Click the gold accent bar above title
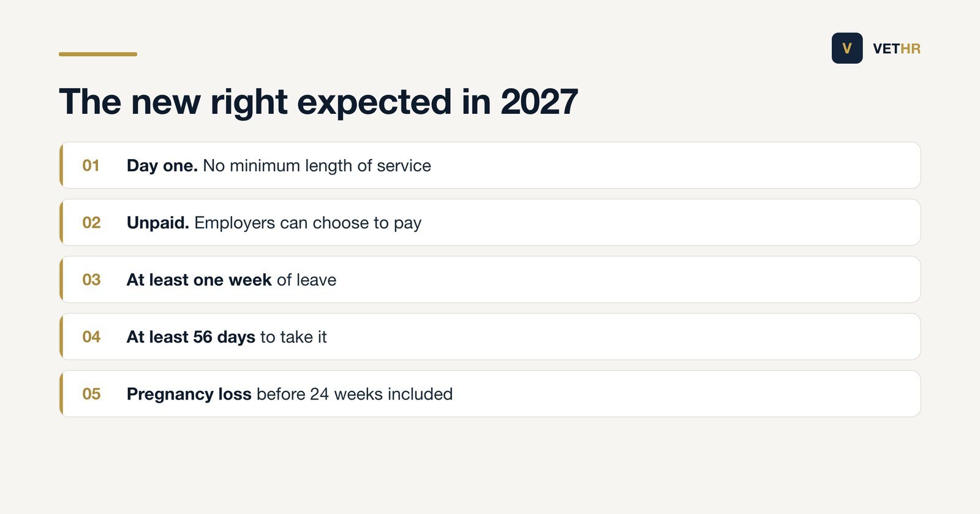The height and width of the screenshot is (514, 980). coord(98,54)
